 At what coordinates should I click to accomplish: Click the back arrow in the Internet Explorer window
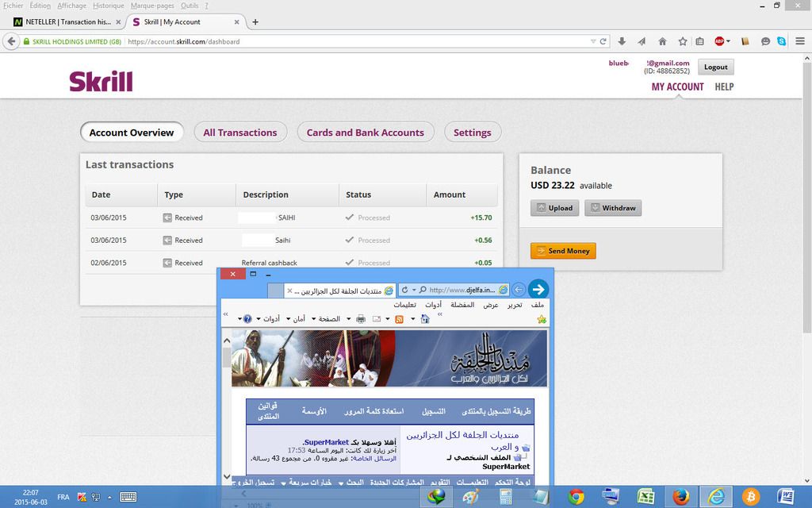click(x=519, y=290)
